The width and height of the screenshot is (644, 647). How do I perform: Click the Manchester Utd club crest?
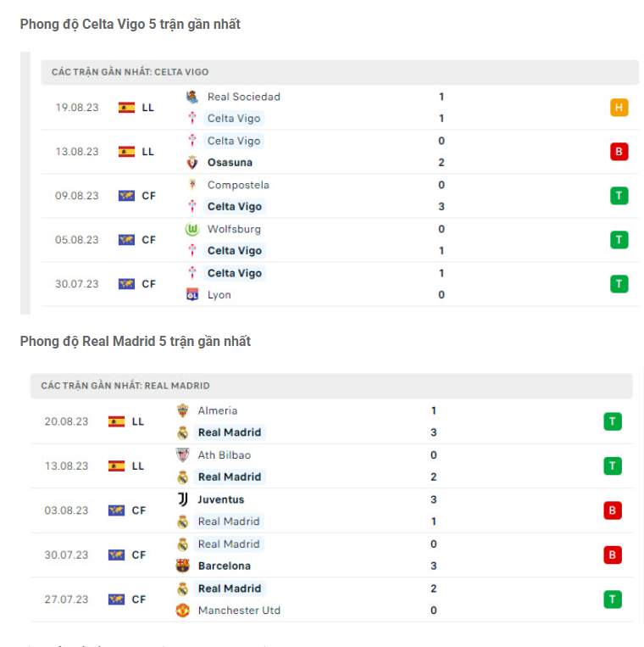point(182,611)
